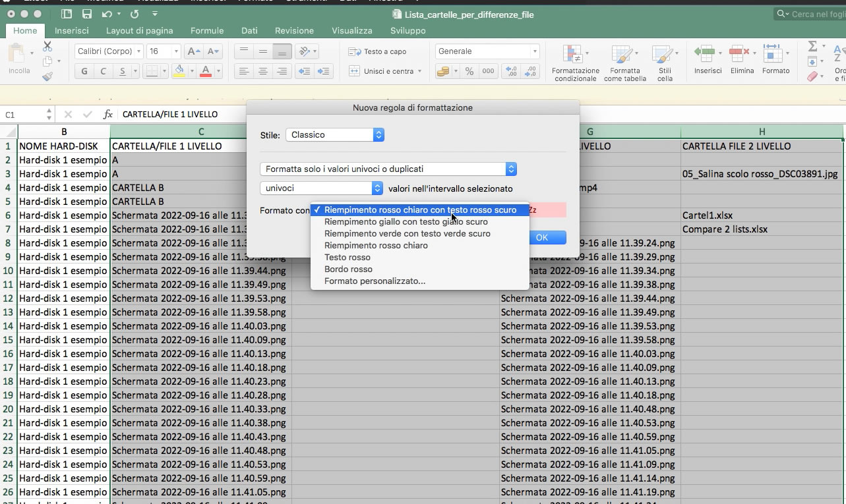Toggle bottom vertical alignment

[x=282, y=51]
